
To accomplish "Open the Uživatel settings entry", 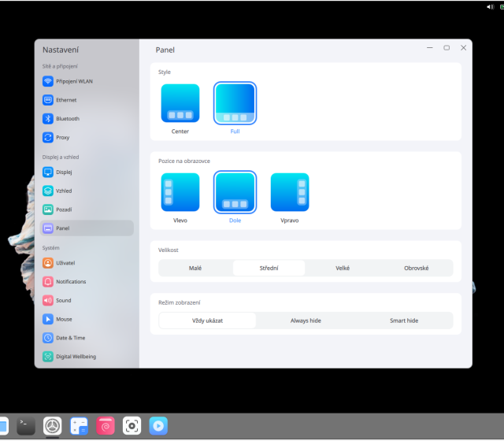I will tap(65, 263).
